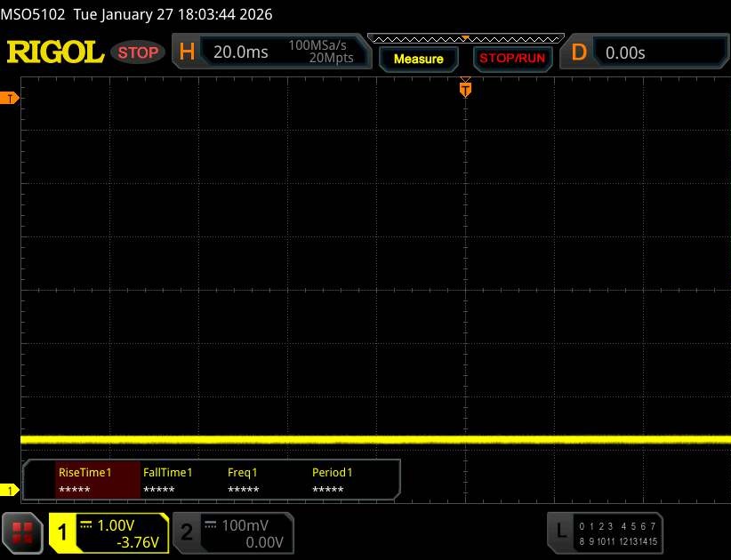The image size is (731, 560).
Task: Click the orange H horizontal icon
Action: [187, 52]
